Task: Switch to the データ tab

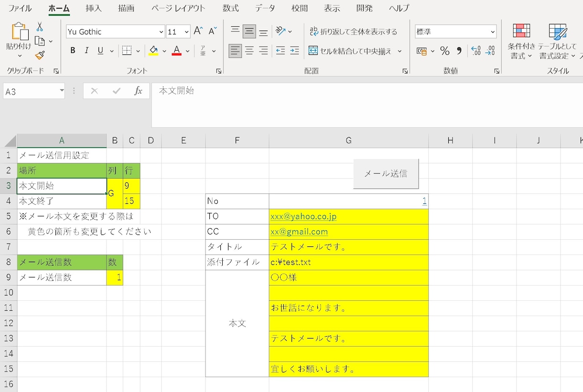Action: (265, 8)
